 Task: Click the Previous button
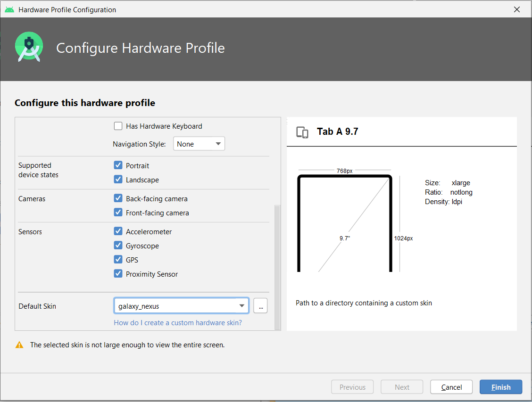(352, 387)
